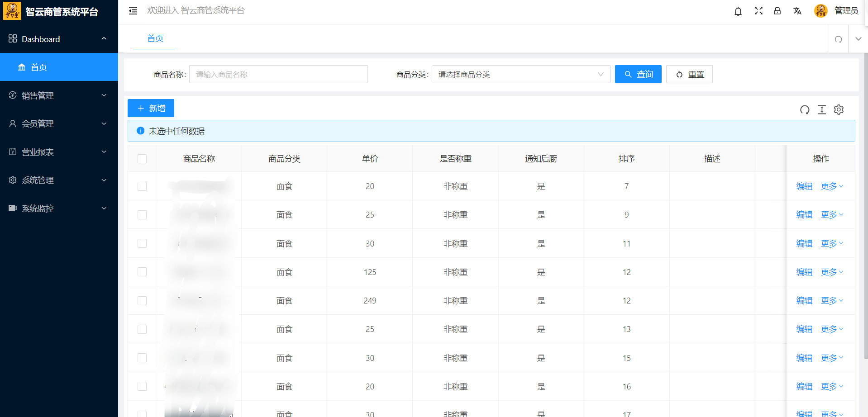
Task: Click the Dashboard grid icon
Action: click(13, 39)
